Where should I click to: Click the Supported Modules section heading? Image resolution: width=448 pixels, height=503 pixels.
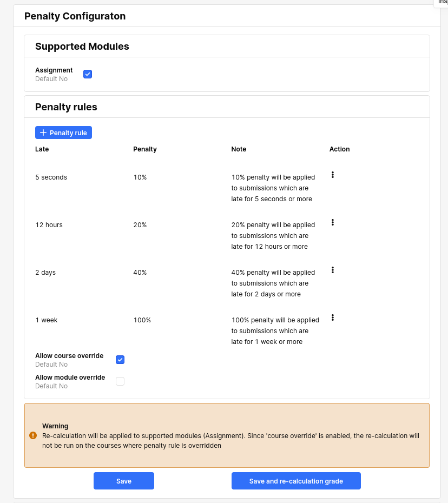(82, 46)
